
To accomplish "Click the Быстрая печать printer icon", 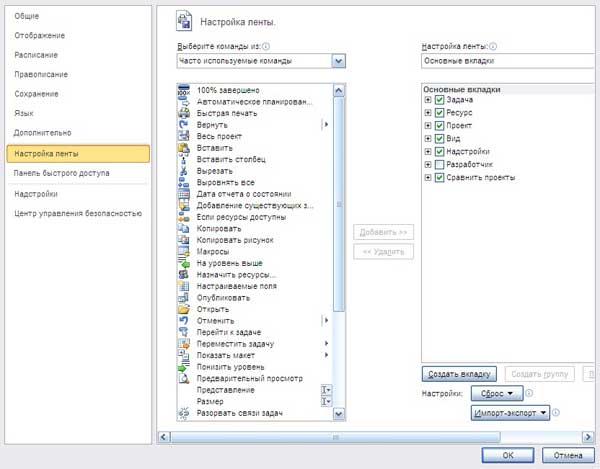I will click(184, 113).
